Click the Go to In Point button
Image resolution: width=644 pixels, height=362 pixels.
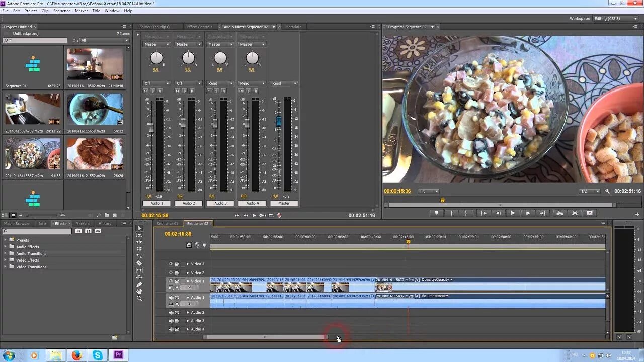tap(482, 212)
